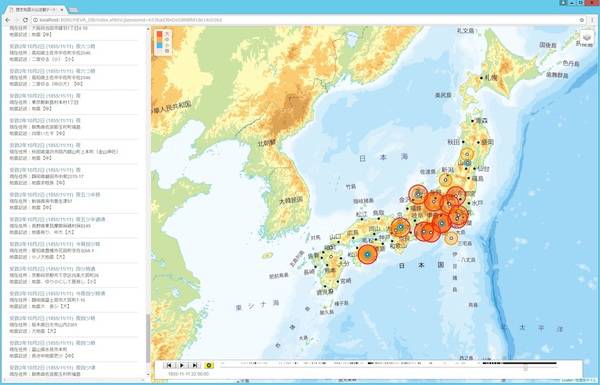Bookmark this page with the star icon
Screen dimensions: 600x385
point(582,20)
